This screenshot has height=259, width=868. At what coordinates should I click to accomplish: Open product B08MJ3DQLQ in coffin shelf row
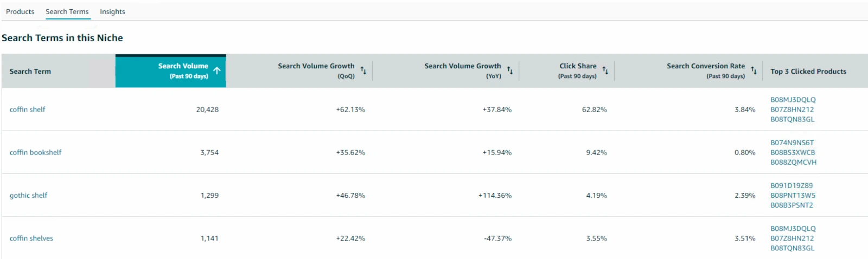point(793,100)
